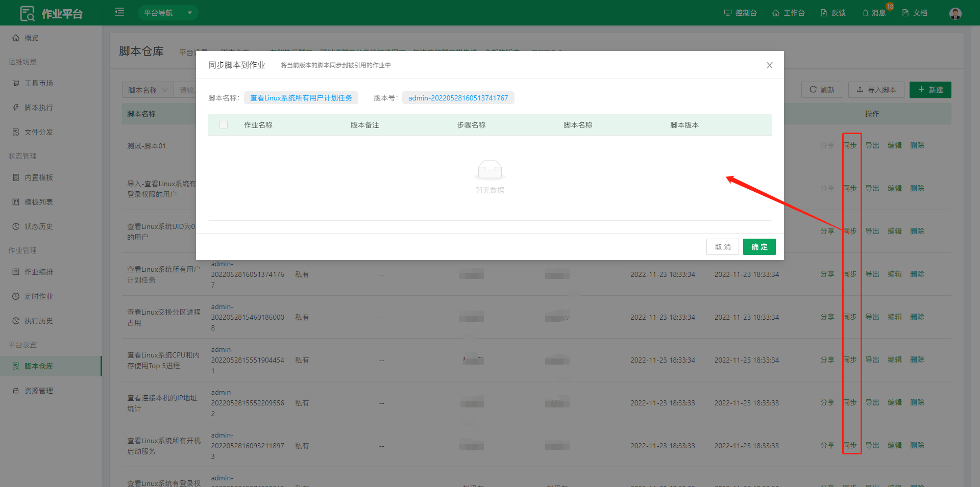
Task: Click version tag admin-2022052816051​3741767
Action: [458, 98]
